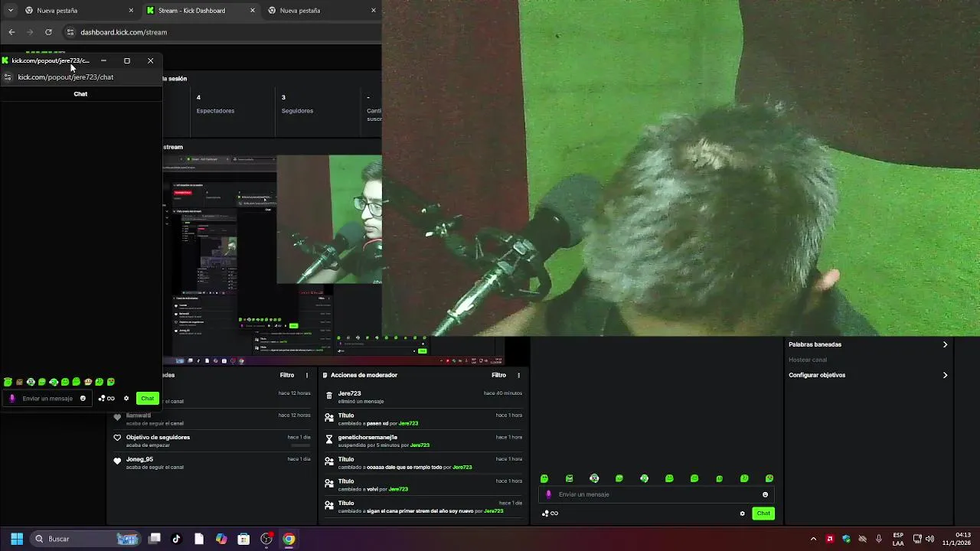Click the taskbar Buscar search box
Image resolution: width=980 pixels, height=551 pixels.
click(x=84, y=539)
